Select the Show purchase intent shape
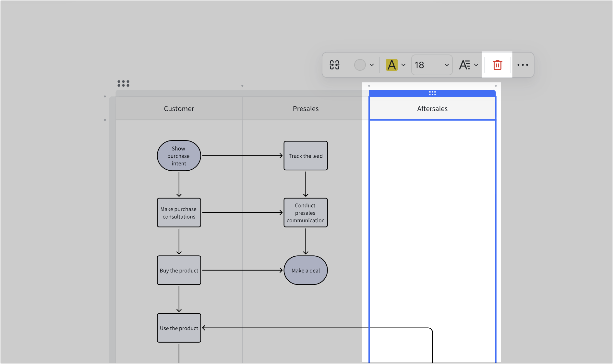This screenshot has height=364, width=613. pos(179,156)
